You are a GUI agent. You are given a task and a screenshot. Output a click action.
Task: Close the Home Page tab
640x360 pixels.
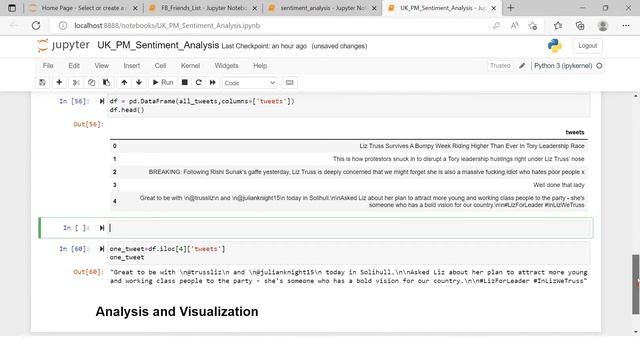coord(135,8)
